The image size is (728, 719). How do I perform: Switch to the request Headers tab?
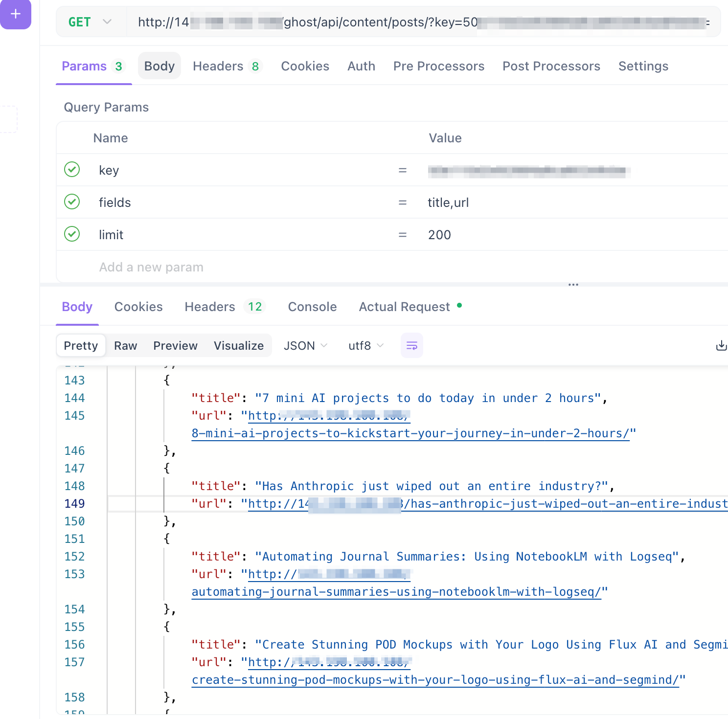pos(218,66)
